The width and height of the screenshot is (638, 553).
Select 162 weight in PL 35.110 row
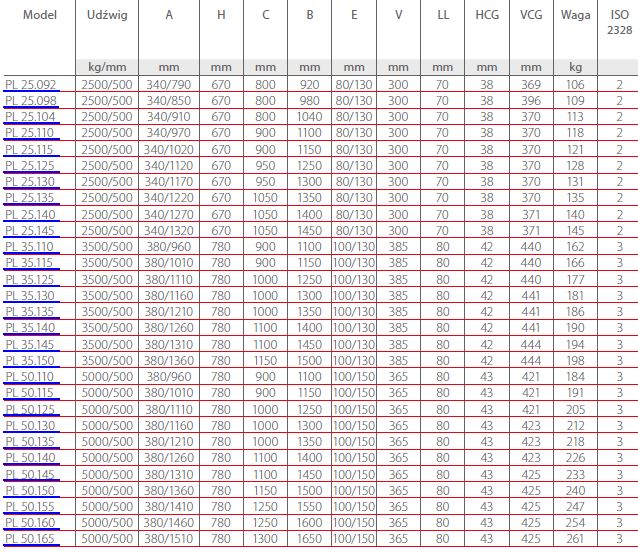coord(575,247)
